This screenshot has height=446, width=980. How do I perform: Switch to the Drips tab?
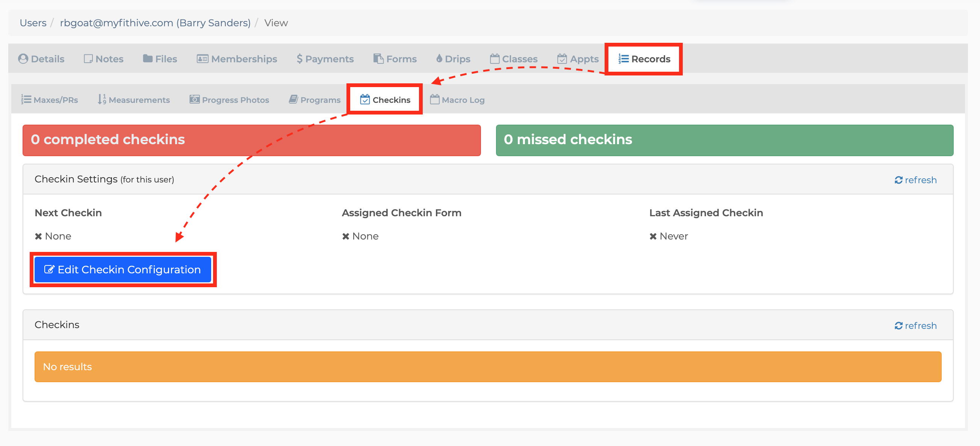click(x=453, y=59)
